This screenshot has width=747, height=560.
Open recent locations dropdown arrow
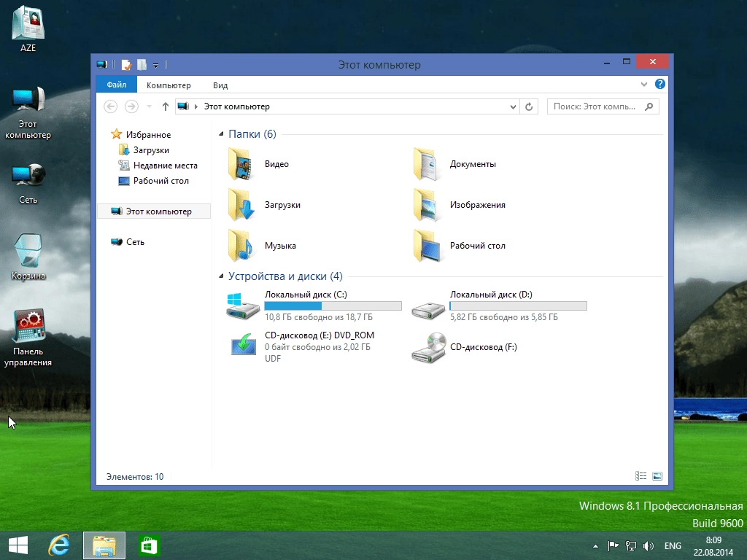149,106
